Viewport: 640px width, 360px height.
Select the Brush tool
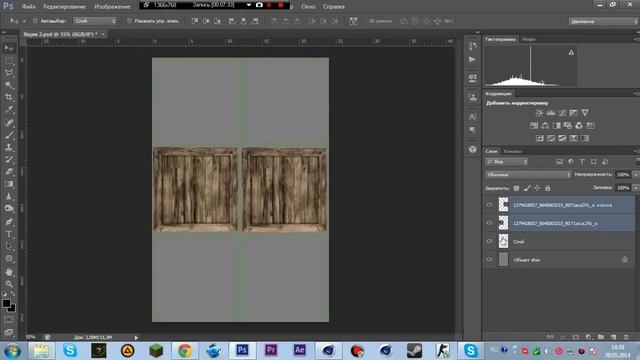pos(9,135)
